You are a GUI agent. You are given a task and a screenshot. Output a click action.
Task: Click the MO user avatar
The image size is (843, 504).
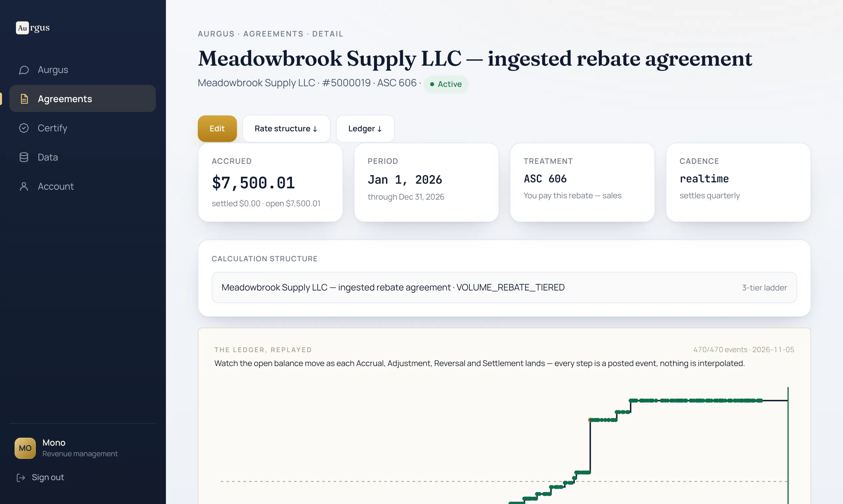pyautogui.click(x=25, y=448)
